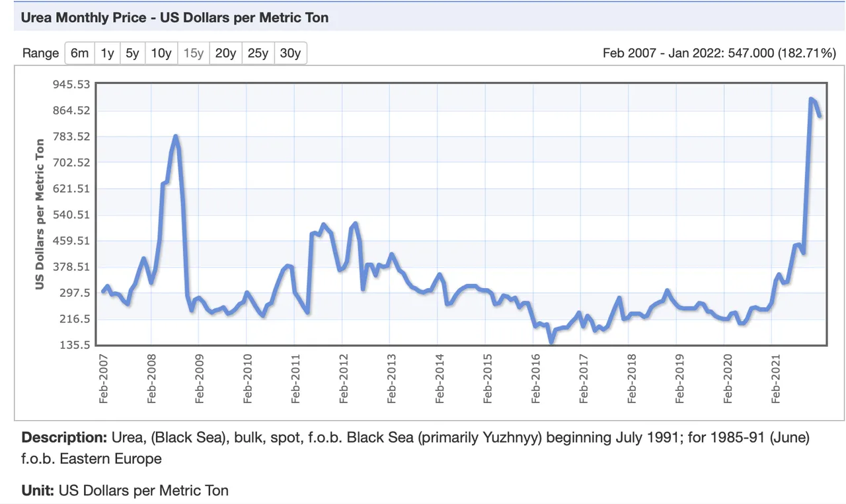Click the Feb-2012 x-axis label
This screenshot has height=504, width=846.
[x=344, y=378]
